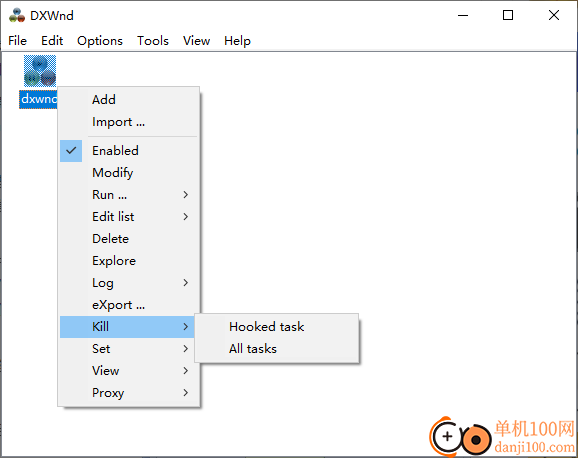The width and height of the screenshot is (578, 458).
Task: Select the dxwnd program icon in list
Action: click(40, 71)
